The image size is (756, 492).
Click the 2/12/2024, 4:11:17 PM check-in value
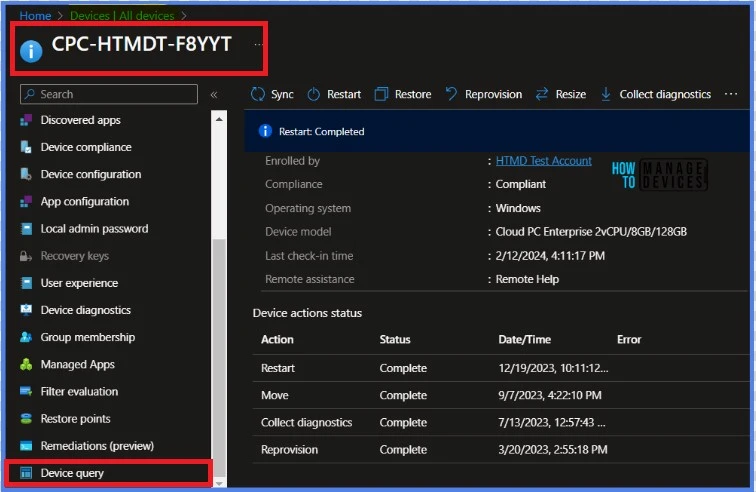click(550, 256)
